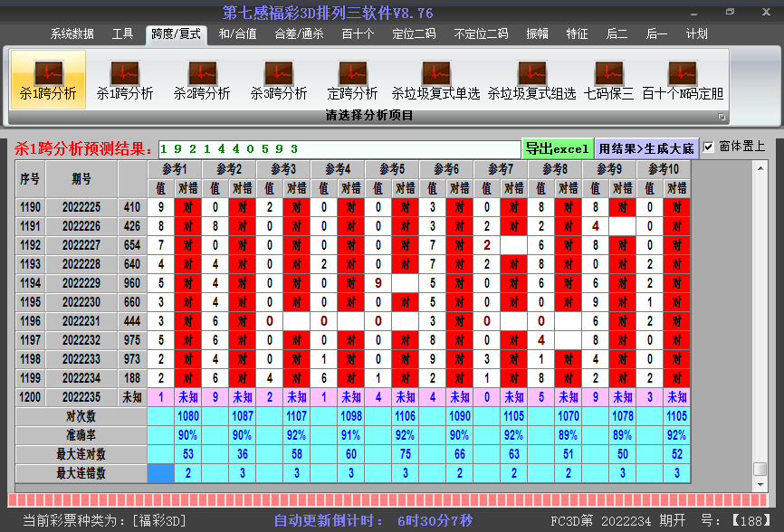Image resolution: width=784 pixels, height=532 pixels.
Task: Click the 对次数 value 1080
Action: [188, 416]
